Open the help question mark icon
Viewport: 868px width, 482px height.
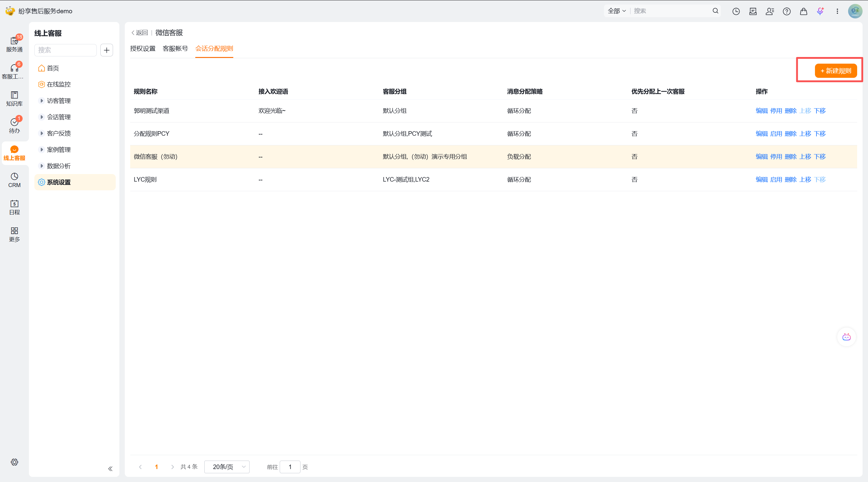[x=786, y=11]
